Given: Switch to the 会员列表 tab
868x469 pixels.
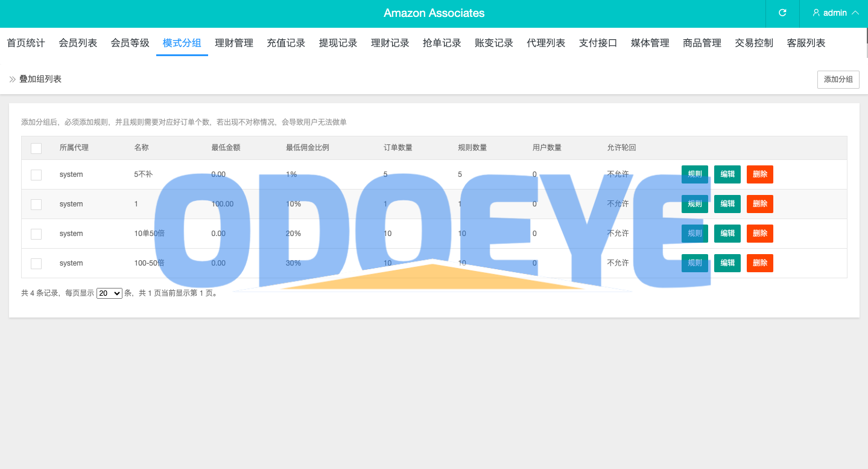Looking at the screenshot, I should (x=78, y=43).
